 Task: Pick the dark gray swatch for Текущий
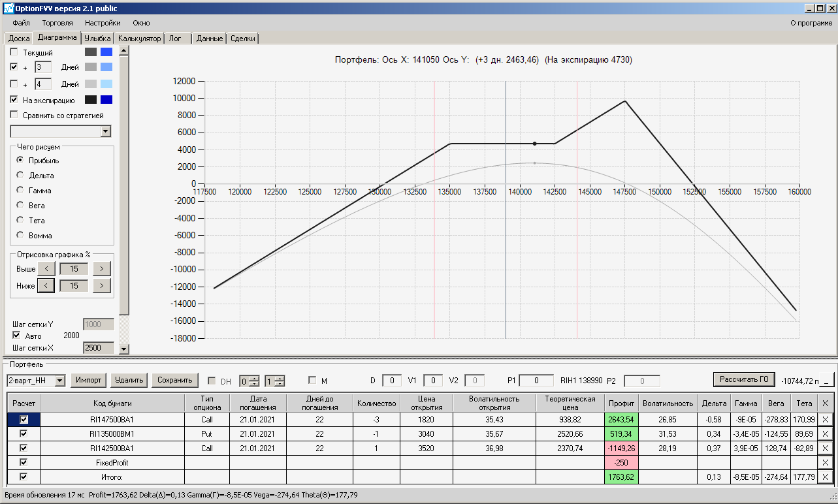click(91, 52)
